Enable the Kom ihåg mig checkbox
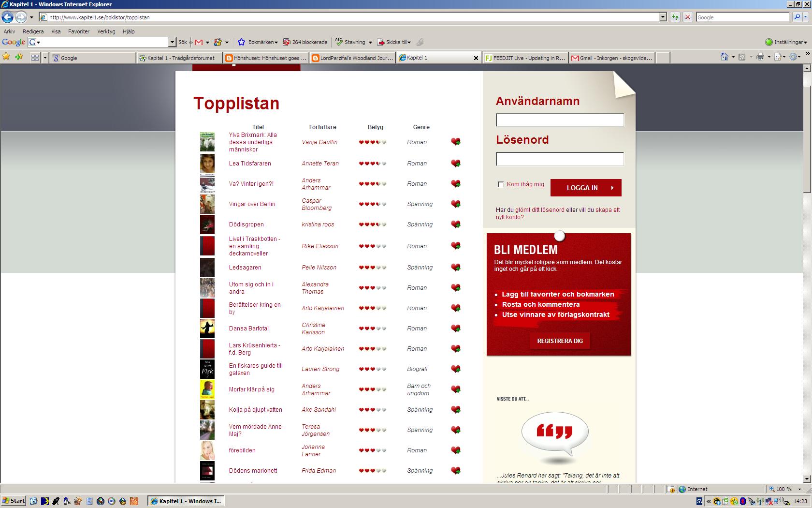 [501, 184]
